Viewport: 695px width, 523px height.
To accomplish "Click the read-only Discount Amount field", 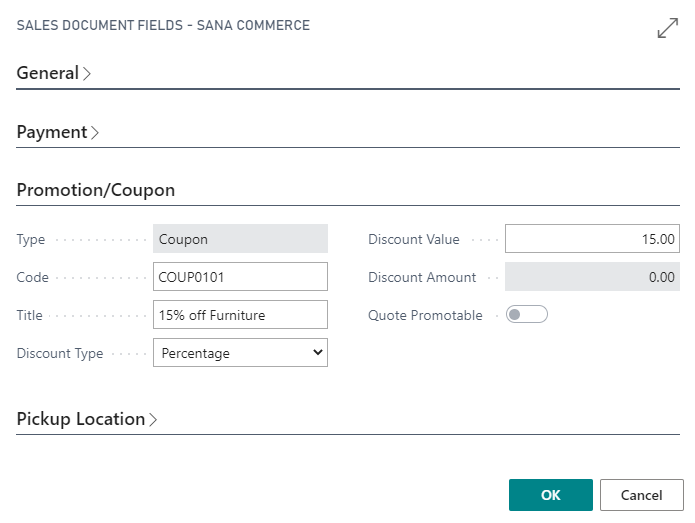I will click(x=592, y=277).
